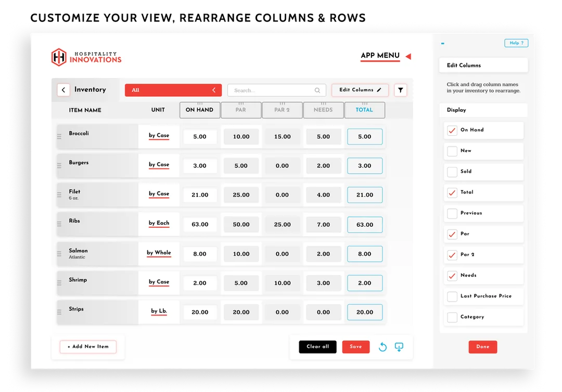The image size is (562, 392).
Task: Click the search magnifier icon
Action: pyautogui.click(x=317, y=90)
